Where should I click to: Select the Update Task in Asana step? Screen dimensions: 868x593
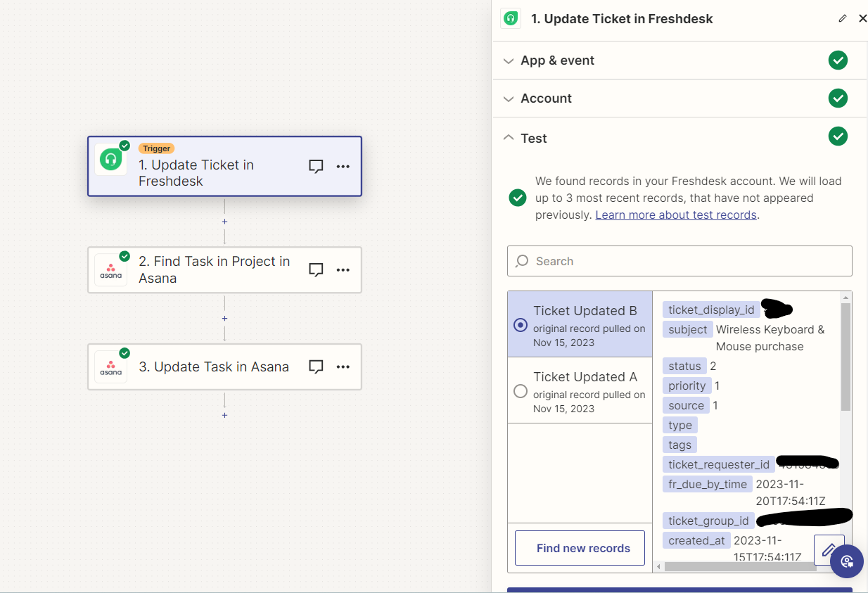[x=224, y=366]
